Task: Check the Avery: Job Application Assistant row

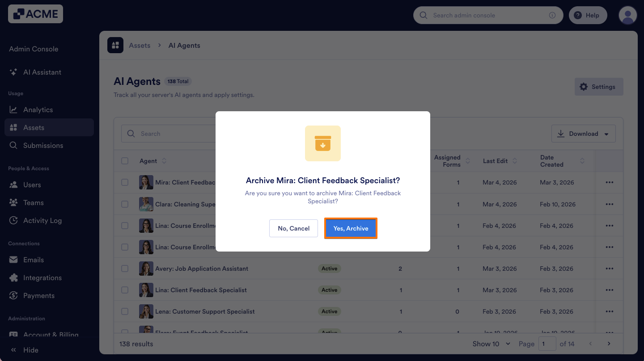Action: tap(125, 269)
